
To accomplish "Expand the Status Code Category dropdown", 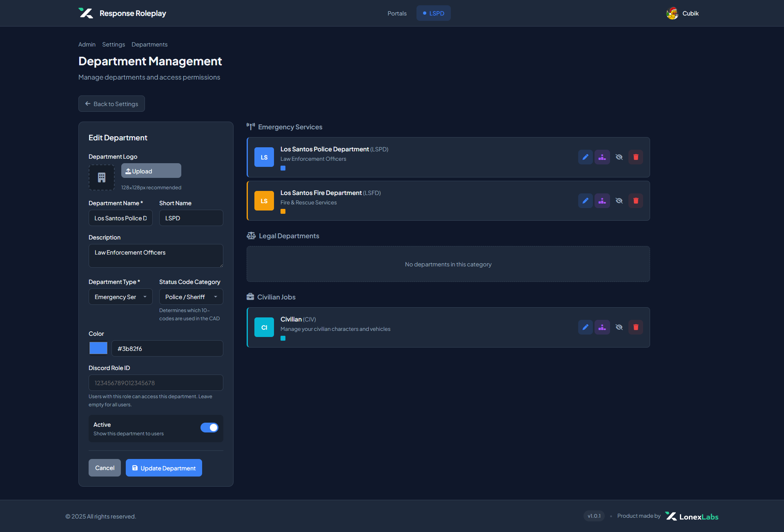I will 191,297.
